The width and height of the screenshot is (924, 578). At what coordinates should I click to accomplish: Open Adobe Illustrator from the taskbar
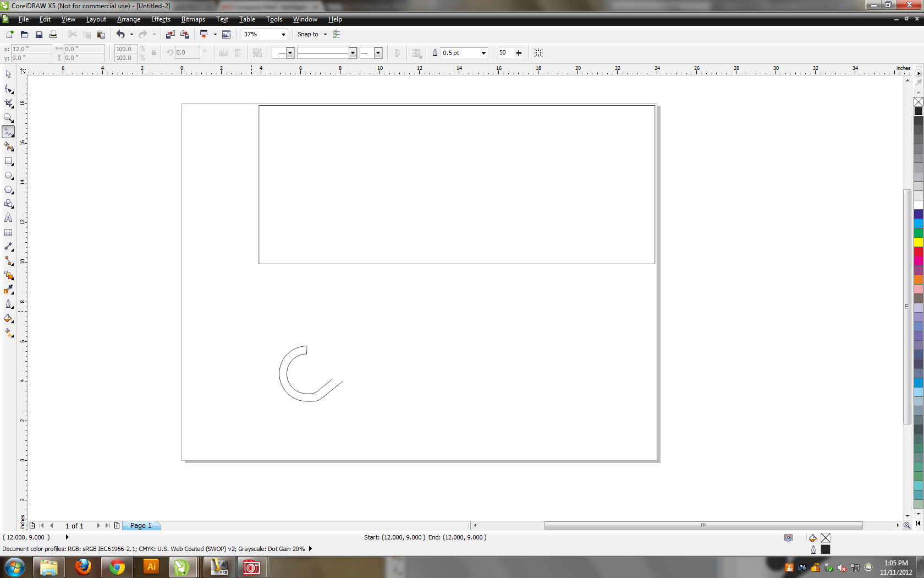coord(151,567)
